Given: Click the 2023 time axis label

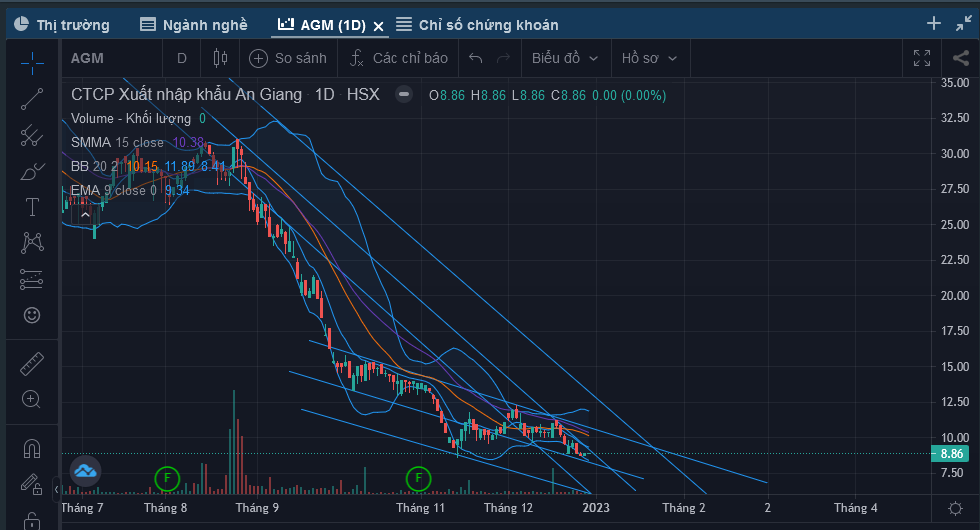Looking at the screenshot, I should pos(596,508).
